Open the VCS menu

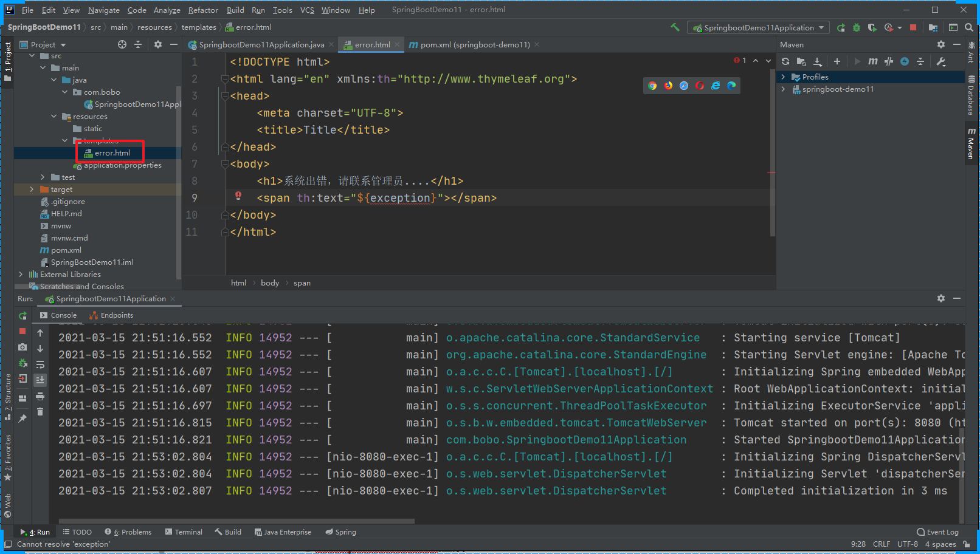click(307, 10)
